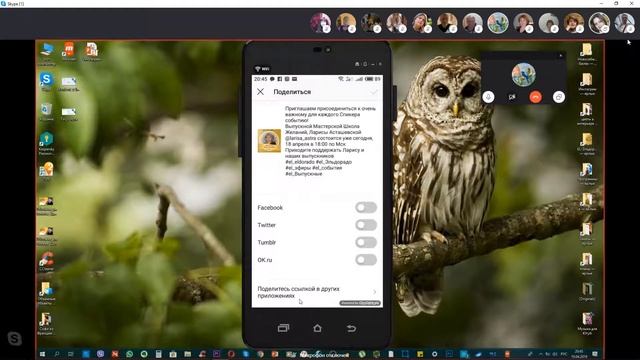Click the Facebook notification icon in phone status bar
Screen dimensions: 640x360
pyautogui.click(x=280, y=79)
